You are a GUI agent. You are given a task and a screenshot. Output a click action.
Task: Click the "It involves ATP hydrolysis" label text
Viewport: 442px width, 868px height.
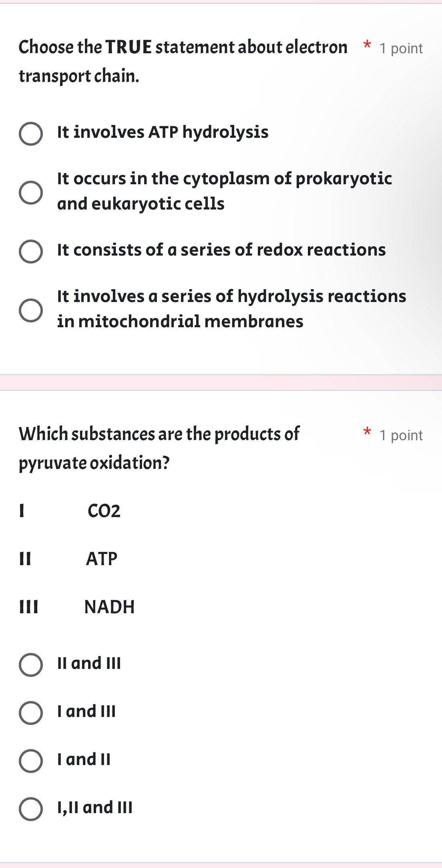(162, 131)
